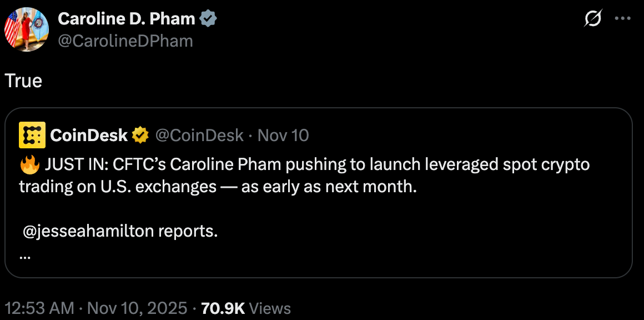
Task: Open the More options ellipsis menu
Action: pyautogui.click(x=623, y=19)
